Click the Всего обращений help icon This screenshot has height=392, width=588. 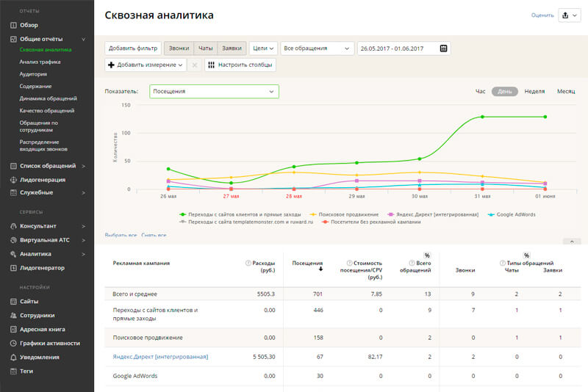point(412,263)
